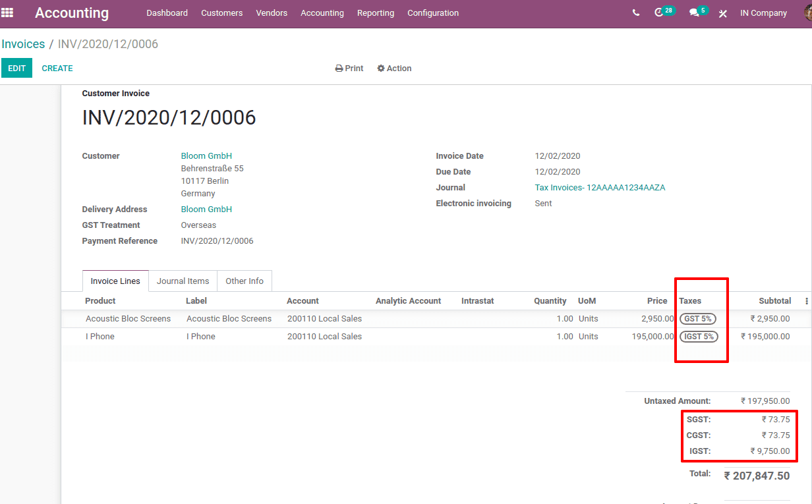Switch to the Journal Items tab

click(183, 281)
